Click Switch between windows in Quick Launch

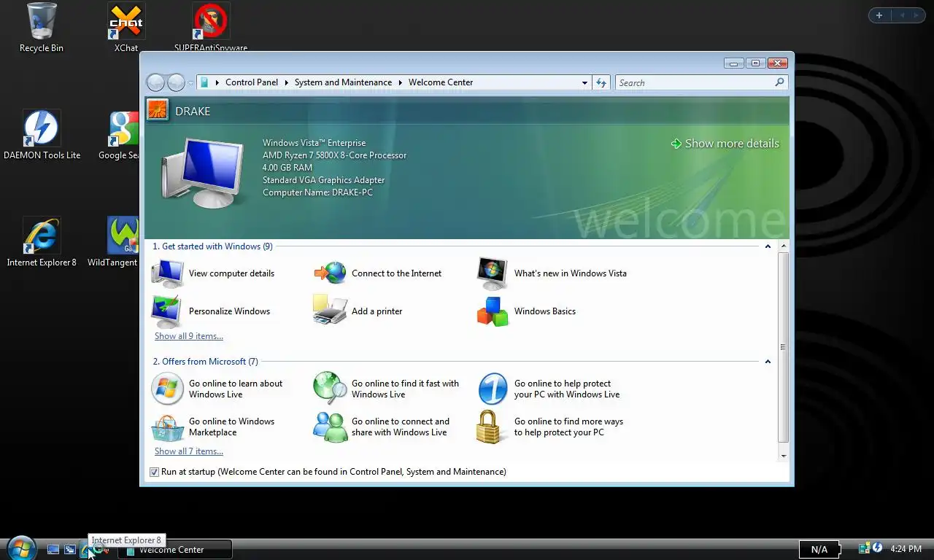point(70,550)
